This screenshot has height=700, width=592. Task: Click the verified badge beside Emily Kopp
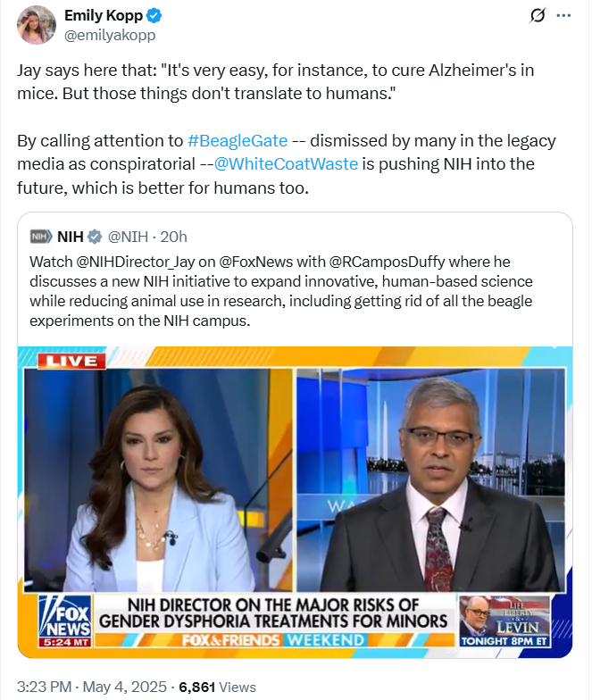coord(154,16)
